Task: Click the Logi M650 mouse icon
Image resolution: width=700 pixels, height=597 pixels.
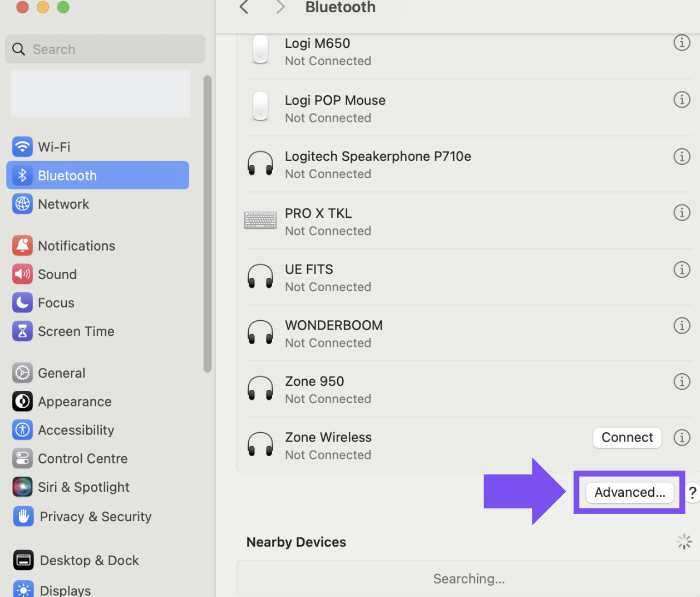Action: (260, 50)
